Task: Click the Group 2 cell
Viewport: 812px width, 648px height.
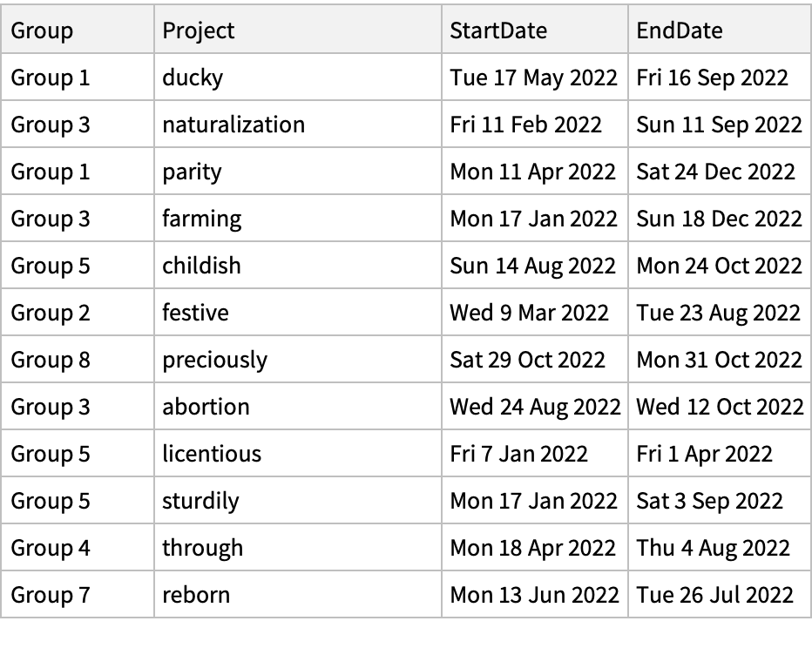Action: pos(51,313)
